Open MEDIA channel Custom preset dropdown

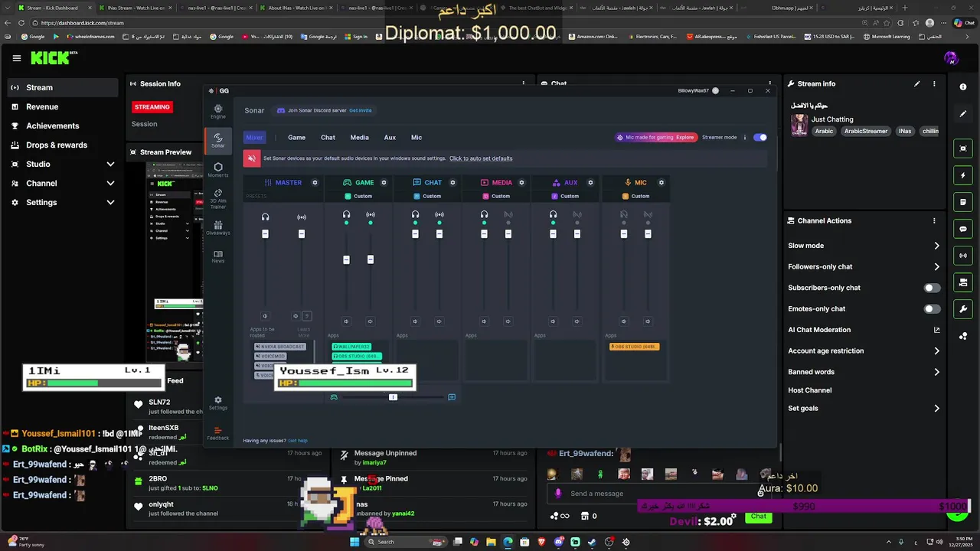pyautogui.click(x=496, y=196)
